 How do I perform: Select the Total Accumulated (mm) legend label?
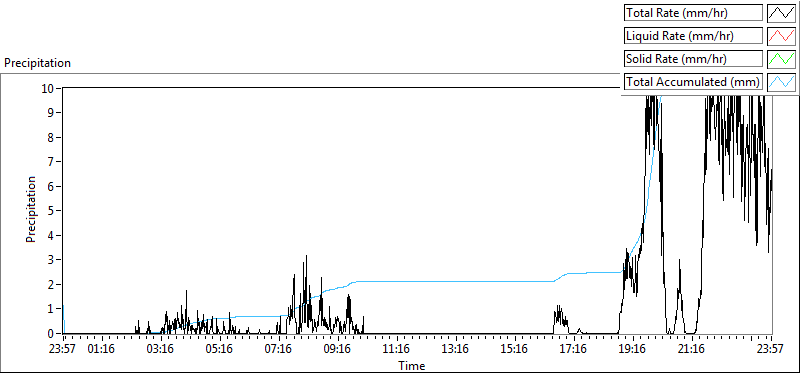pos(693,81)
